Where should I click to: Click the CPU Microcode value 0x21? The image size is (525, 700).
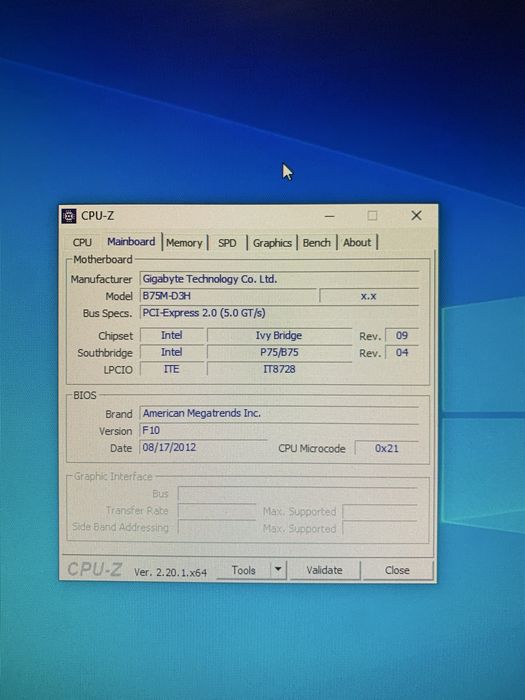pos(387,448)
